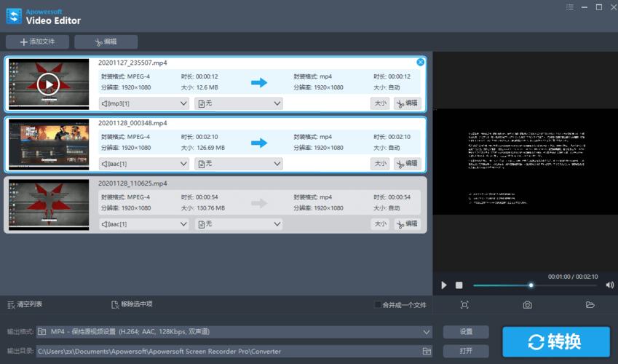Viewport: 618px width, 364px height.
Task: Click blue conversion arrow for 20201127_235507.mp4
Action: [x=259, y=82]
